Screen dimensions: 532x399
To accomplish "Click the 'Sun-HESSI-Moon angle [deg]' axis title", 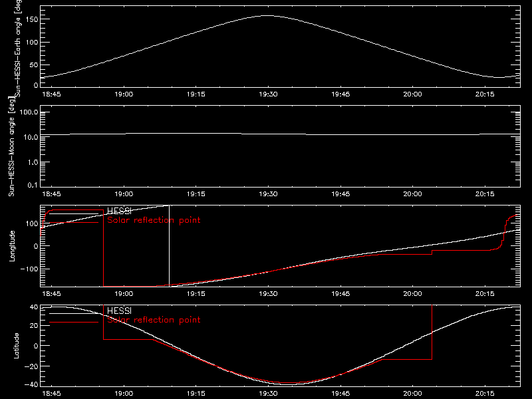I will pos(11,146).
